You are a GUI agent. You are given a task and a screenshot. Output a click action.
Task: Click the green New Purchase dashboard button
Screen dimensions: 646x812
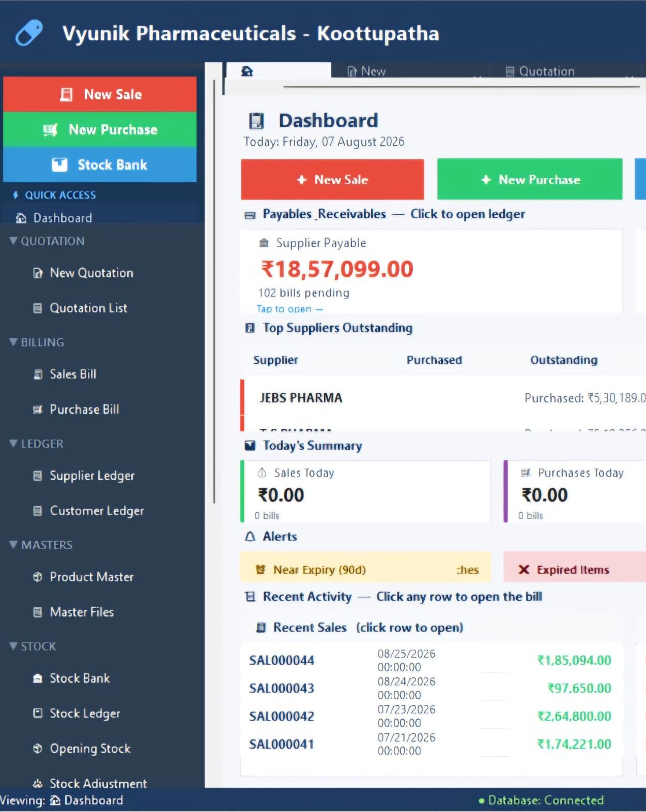click(530, 179)
